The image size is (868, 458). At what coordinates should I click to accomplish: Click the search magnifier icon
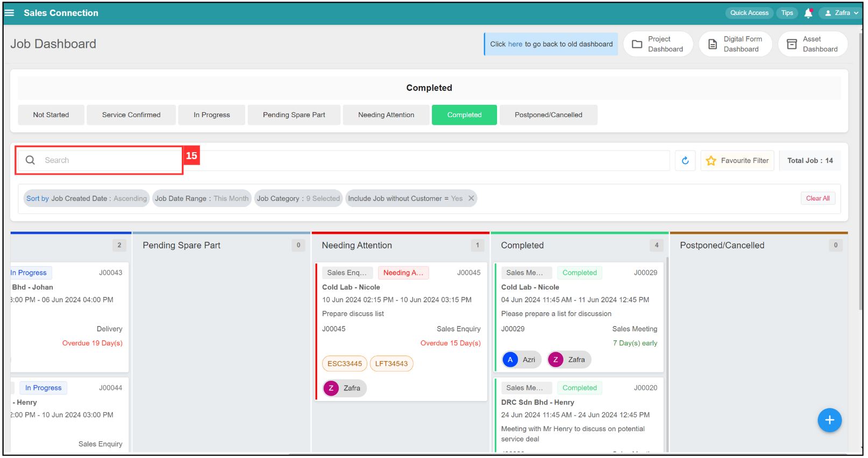click(x=31, y=160)
